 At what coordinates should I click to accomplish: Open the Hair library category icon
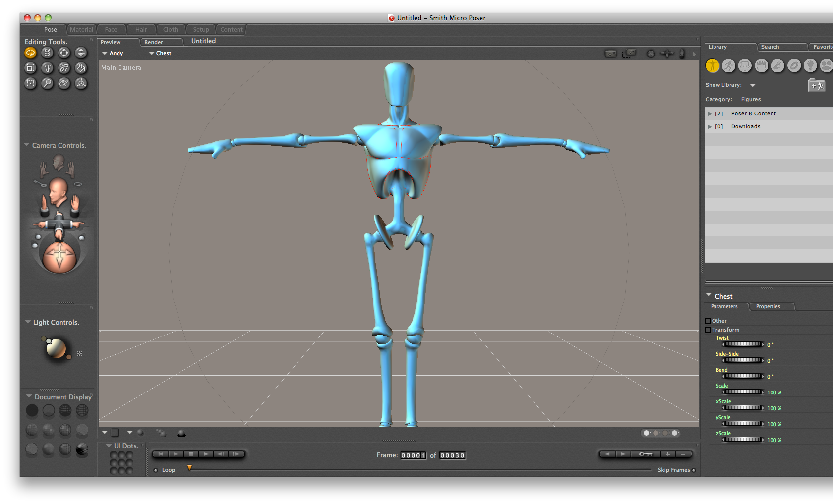tap(761, 65)
